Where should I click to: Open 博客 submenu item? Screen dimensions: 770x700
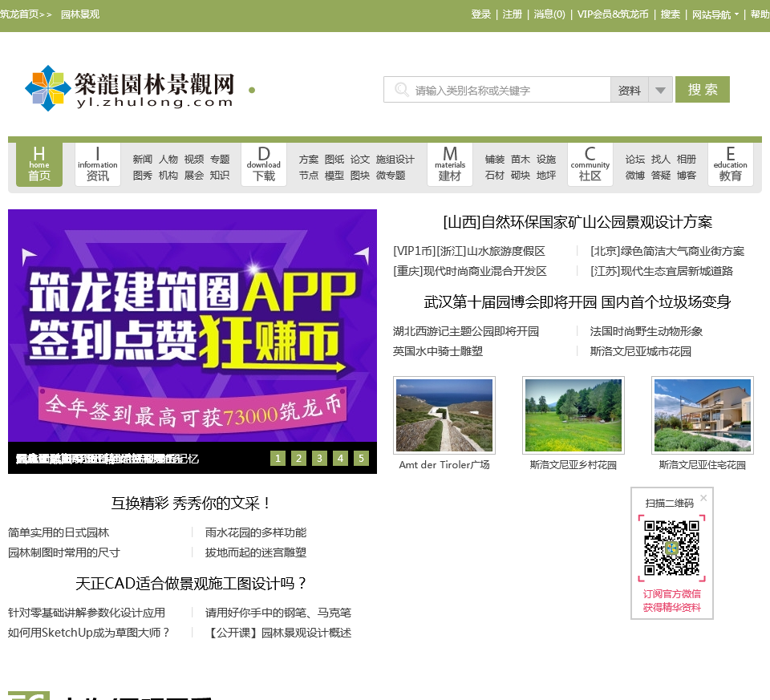coord(687,176)
